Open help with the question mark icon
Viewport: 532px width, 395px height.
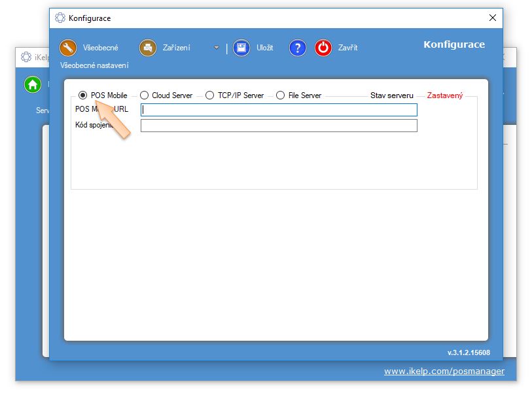[298, 48]
